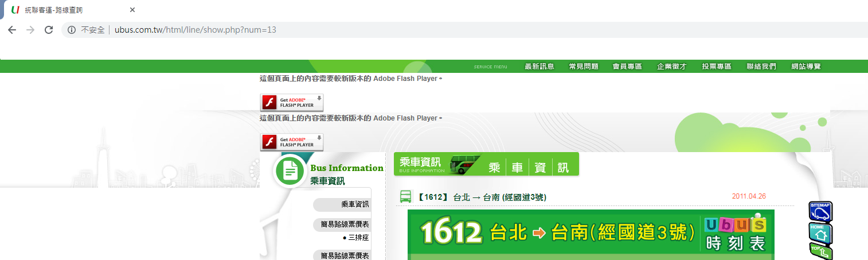Select the 統聯客運-路線查詢 browser tab
868x260 pixels.
(72, 10)
